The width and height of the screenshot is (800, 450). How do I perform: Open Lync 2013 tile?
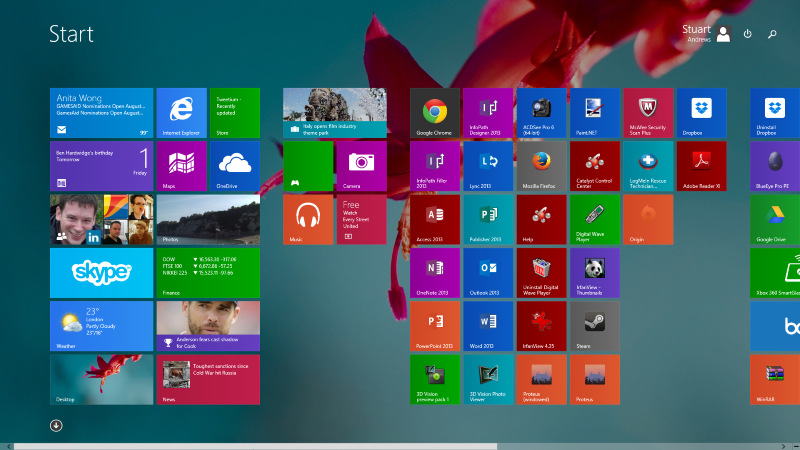click(488, 166)
